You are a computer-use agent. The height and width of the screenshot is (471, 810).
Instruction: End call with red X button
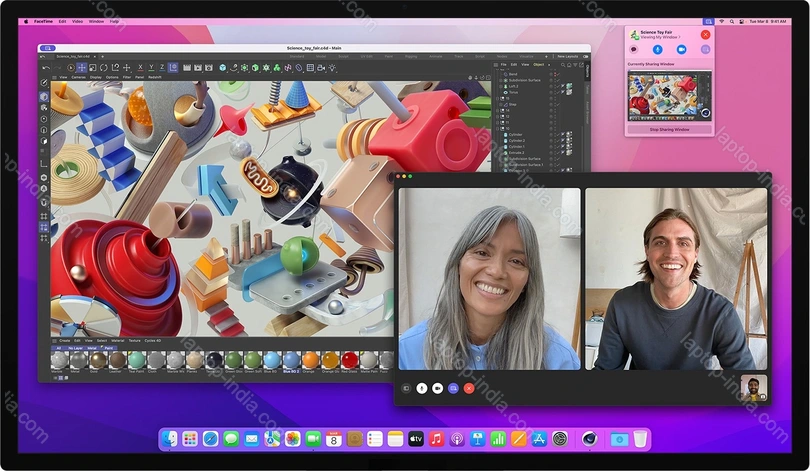pos(705,35)
